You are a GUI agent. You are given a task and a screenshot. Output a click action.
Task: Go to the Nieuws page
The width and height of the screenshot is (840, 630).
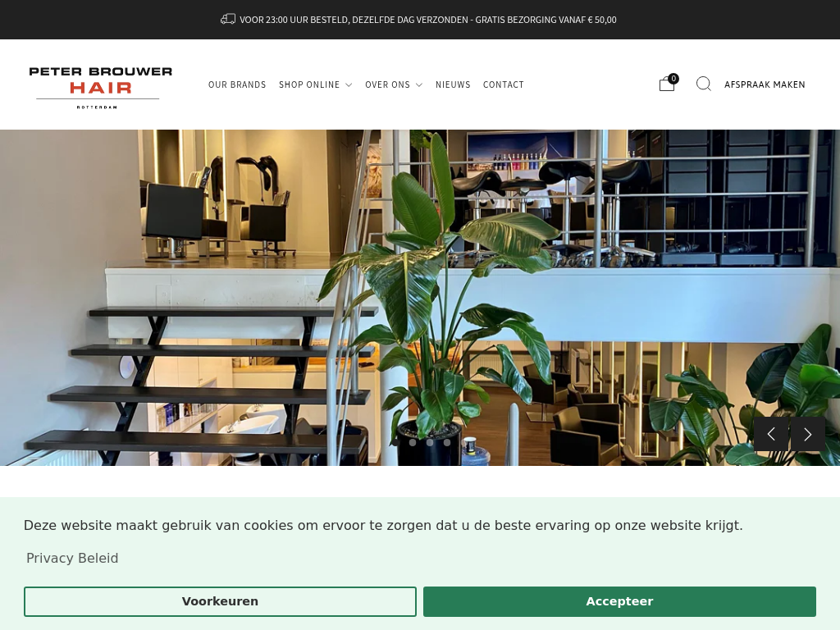pos(453,84)
